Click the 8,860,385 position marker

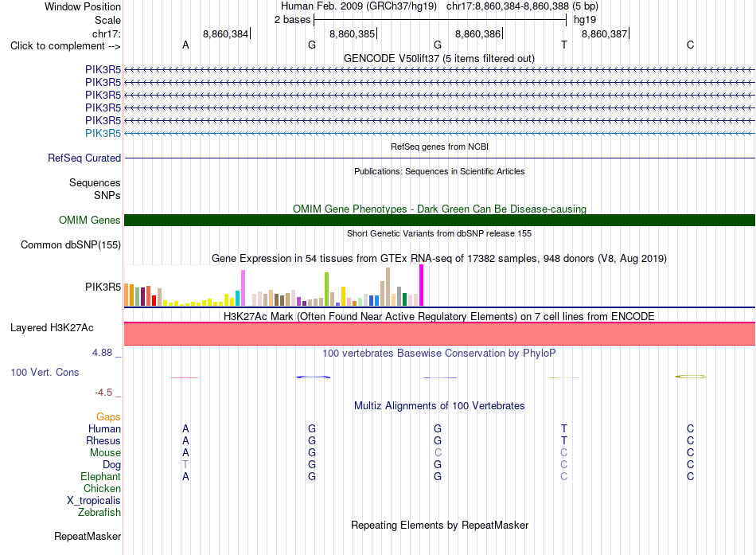352,33
